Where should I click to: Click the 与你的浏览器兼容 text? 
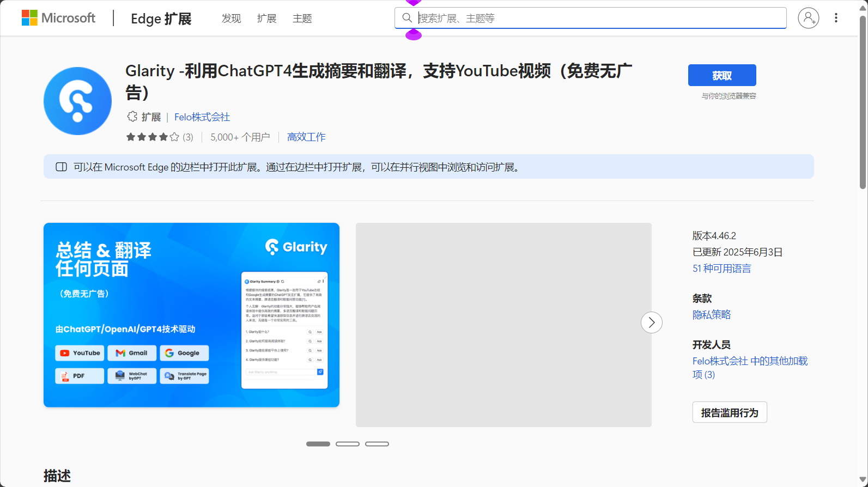point(729,96)
